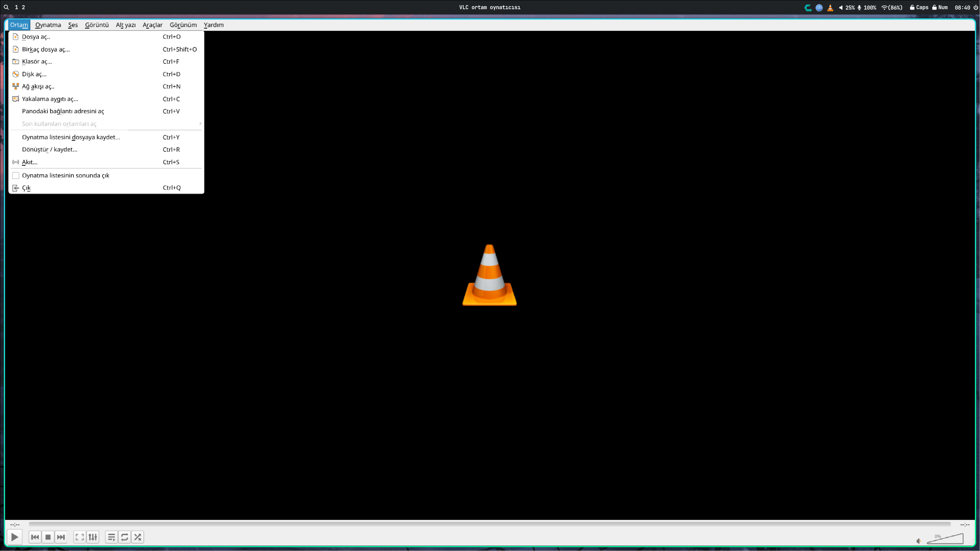Adjust the volume slider triangle
This screenshot has width=980, height=551.
[x=945, y=539]
